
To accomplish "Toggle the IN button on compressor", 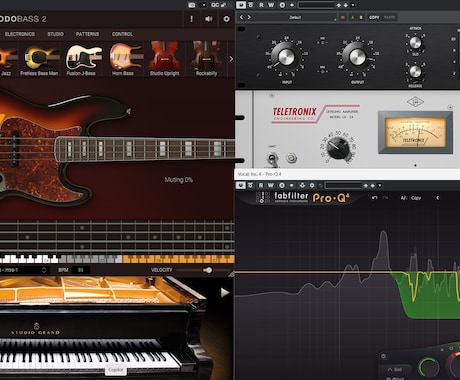I will (343, 17).
